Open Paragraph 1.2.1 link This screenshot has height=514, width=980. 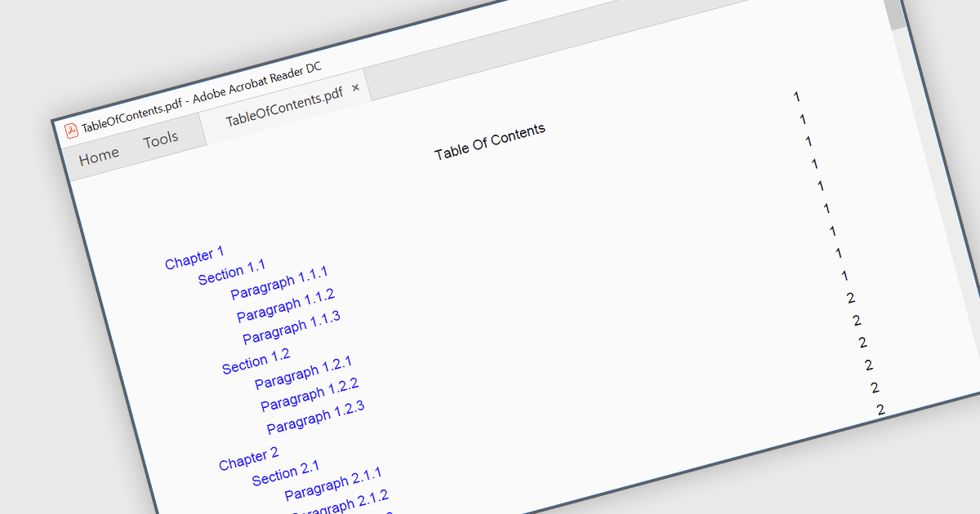(x=304, y=373)
